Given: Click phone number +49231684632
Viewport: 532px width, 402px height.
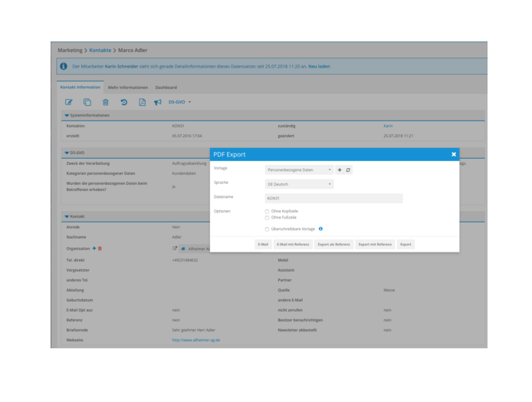Looking at the screenshot, I should (x=185, y=260).
